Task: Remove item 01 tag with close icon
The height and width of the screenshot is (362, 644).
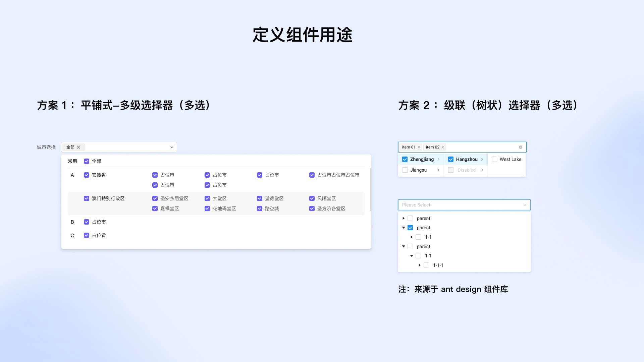Action: 418,147
